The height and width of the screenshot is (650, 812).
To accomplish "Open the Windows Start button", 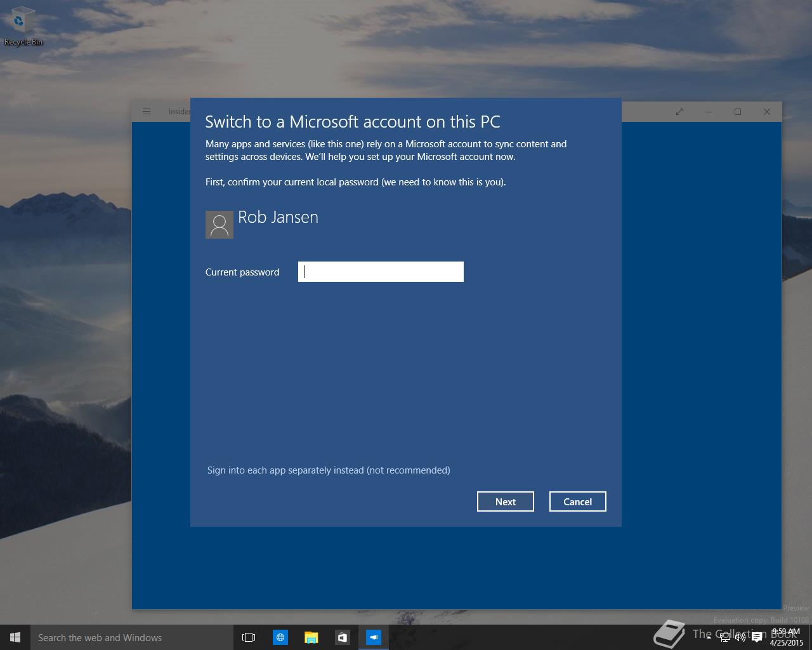I will 15,637.
